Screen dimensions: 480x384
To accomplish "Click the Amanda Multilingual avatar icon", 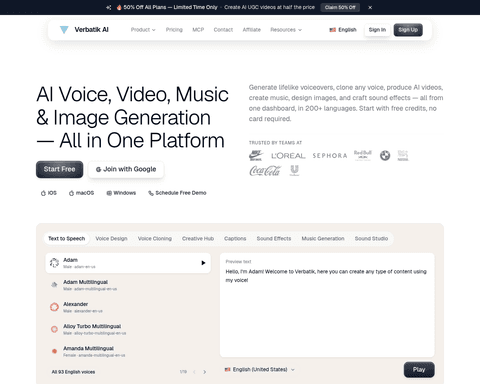I will pos(54,351).
